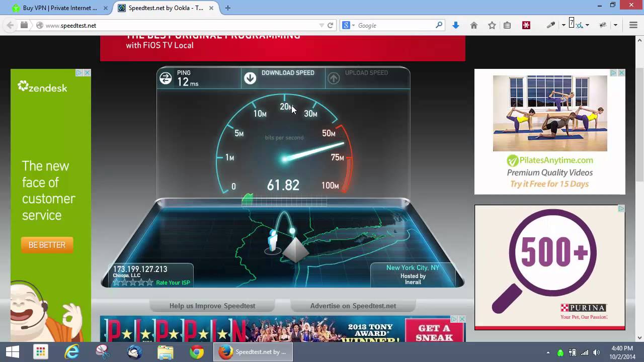The width and height of the screenshot is (644, 362).
Task: Click the Ping icon in Speedtest
Action: (166, 78)
